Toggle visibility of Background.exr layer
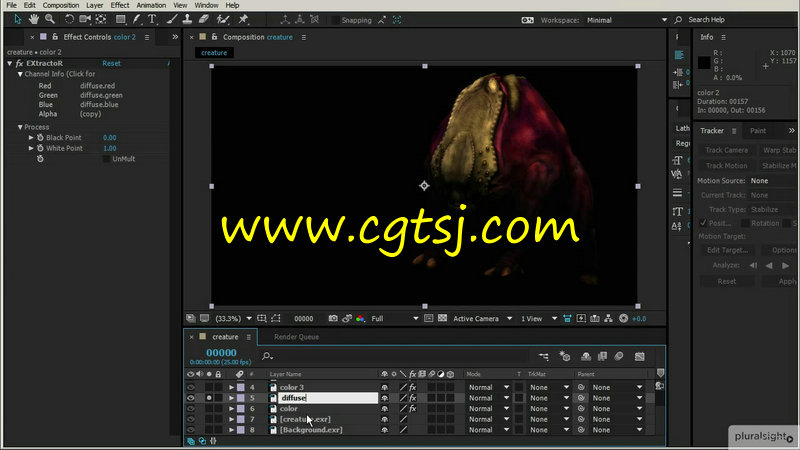800x450 pixels. point(191,430)
